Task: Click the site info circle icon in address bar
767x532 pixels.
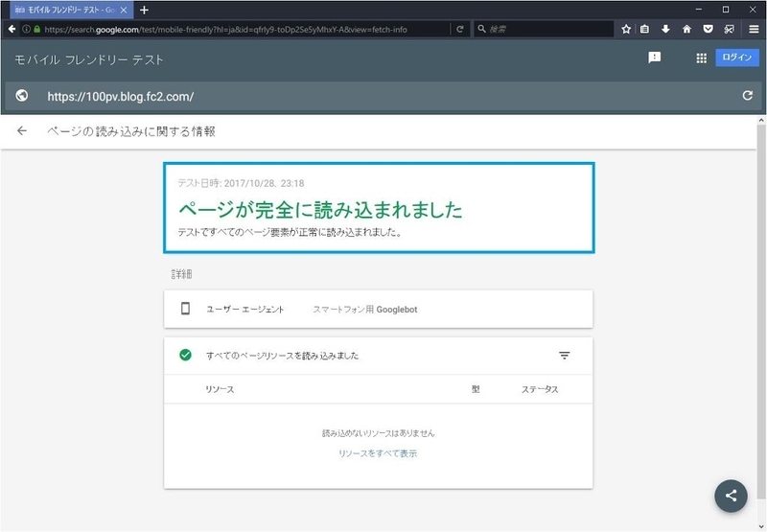Action: point(27,30)
